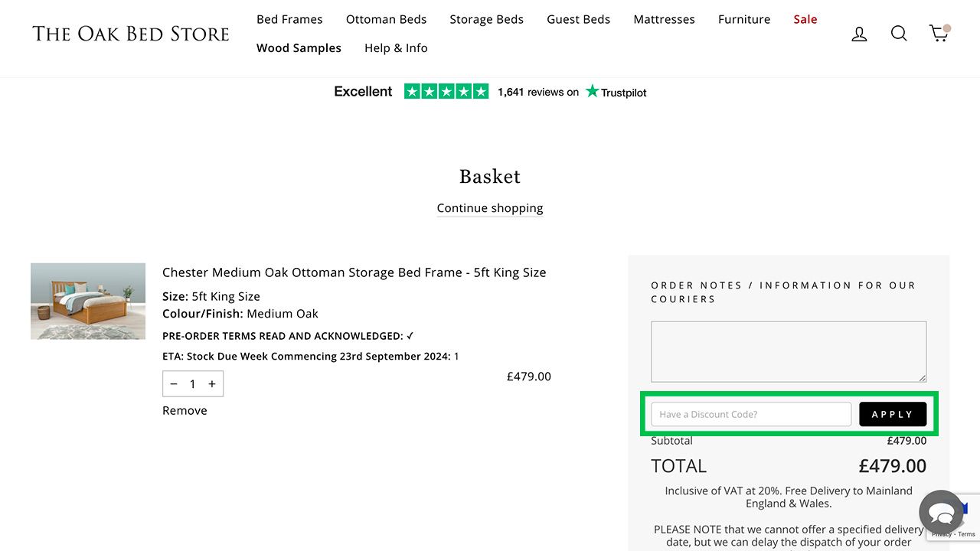Expand the Mattresses menu
980x551 pixels.
[x=664, y=19]
